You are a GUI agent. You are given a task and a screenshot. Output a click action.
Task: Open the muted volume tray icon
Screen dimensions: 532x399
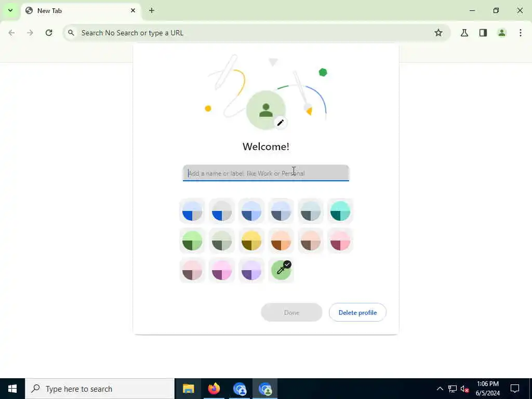[464, 389]
